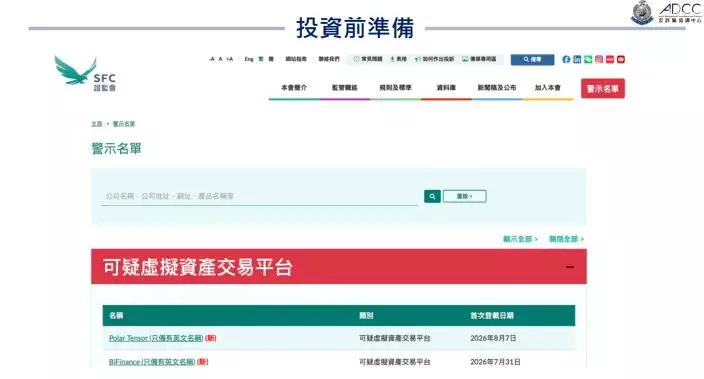Click date 2026年8月7日 cell
Viewport: 704px width, 379px height.
click(x=493, y=338)
